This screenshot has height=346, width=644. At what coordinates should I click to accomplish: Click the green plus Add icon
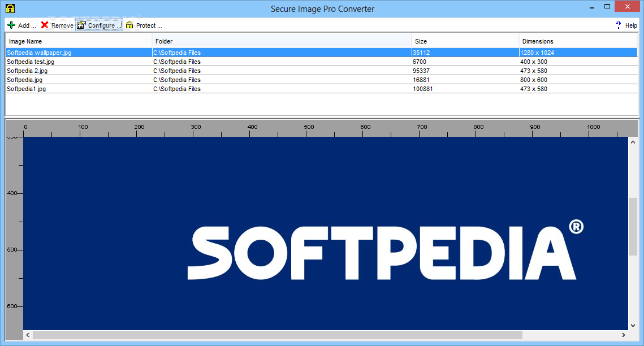pos(11,25)
